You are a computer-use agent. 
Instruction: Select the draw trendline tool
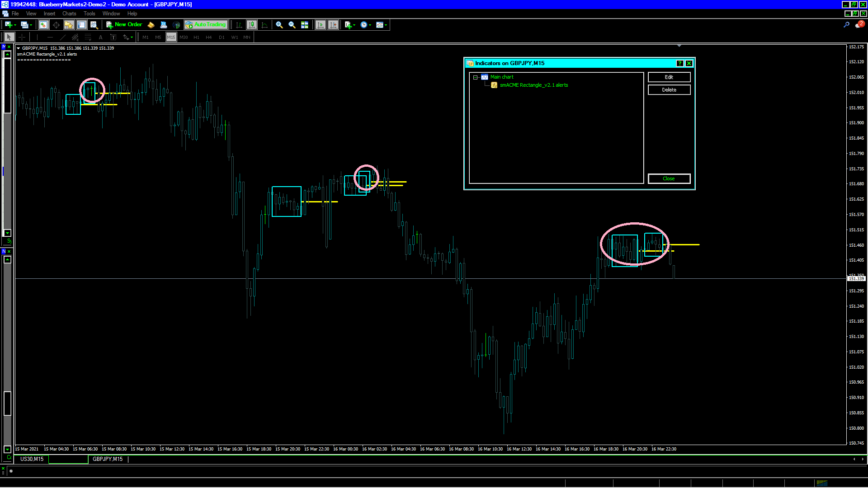[x=62, y=38]
